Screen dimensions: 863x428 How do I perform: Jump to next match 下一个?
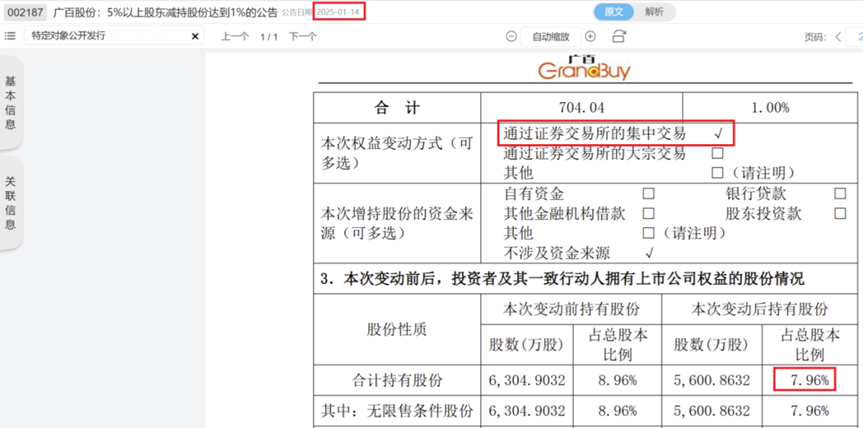(x=303, y=36)
